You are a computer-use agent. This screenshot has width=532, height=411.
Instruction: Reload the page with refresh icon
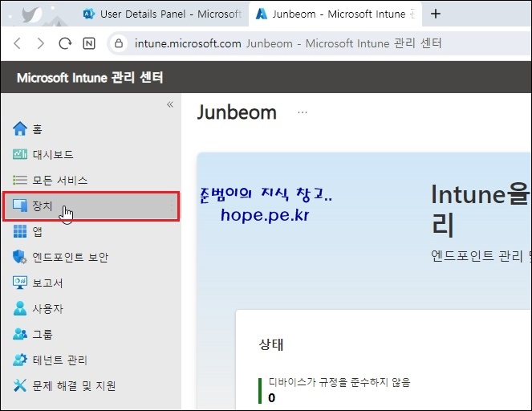click(65, 43)
